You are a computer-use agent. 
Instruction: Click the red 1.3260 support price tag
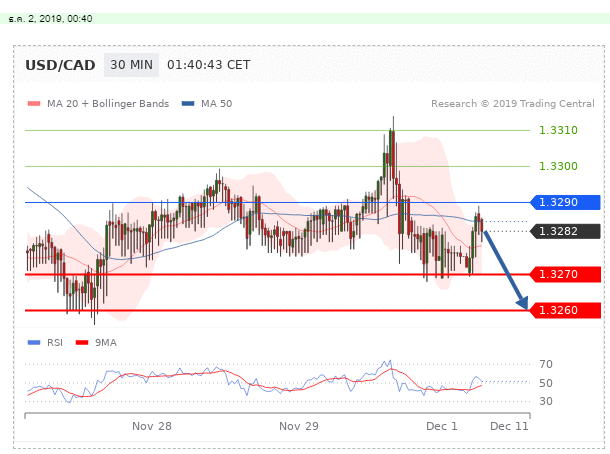pyautogui.click(x=566, y=310)
